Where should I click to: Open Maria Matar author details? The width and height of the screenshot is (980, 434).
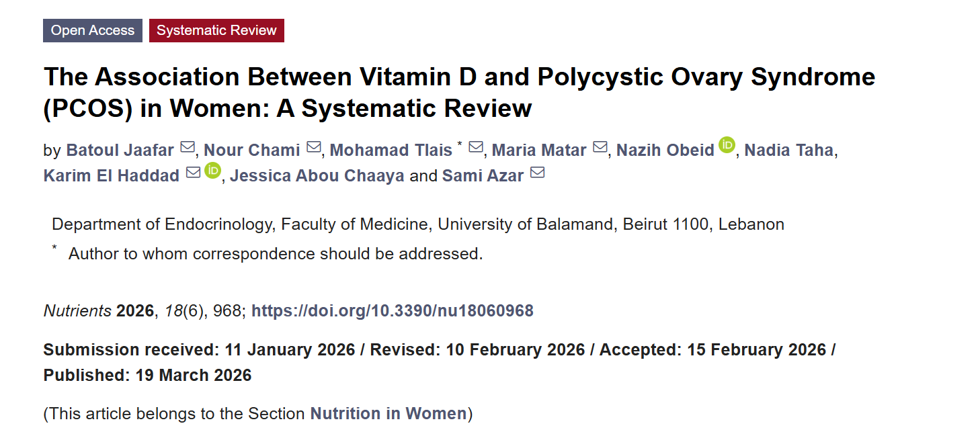(539, 150)
